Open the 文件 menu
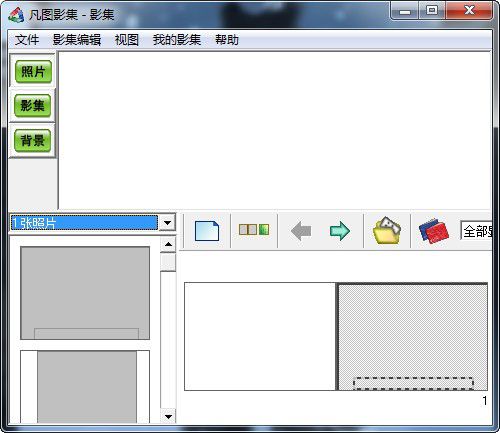Viewport: 500px width, 433px height. coord(27,40)
